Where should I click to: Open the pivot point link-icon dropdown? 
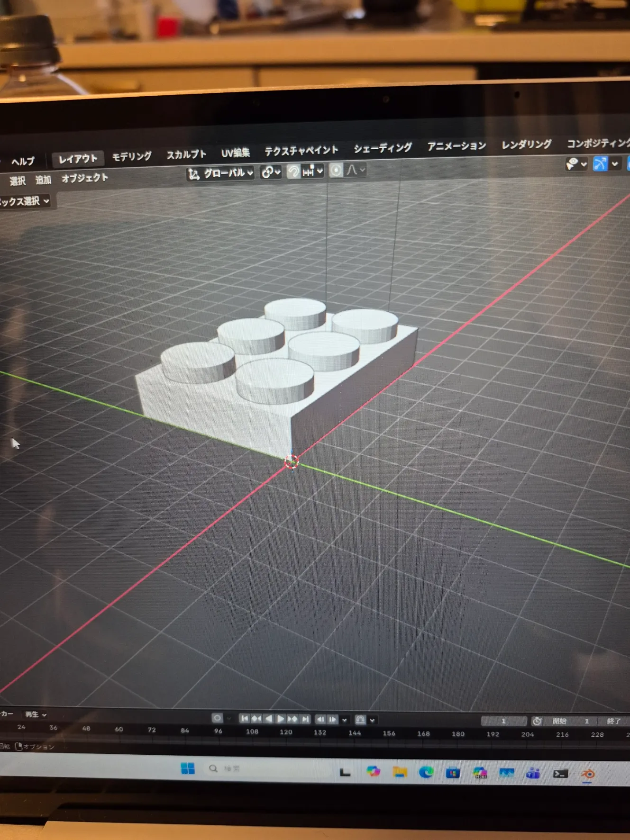(x=271, y=172)
